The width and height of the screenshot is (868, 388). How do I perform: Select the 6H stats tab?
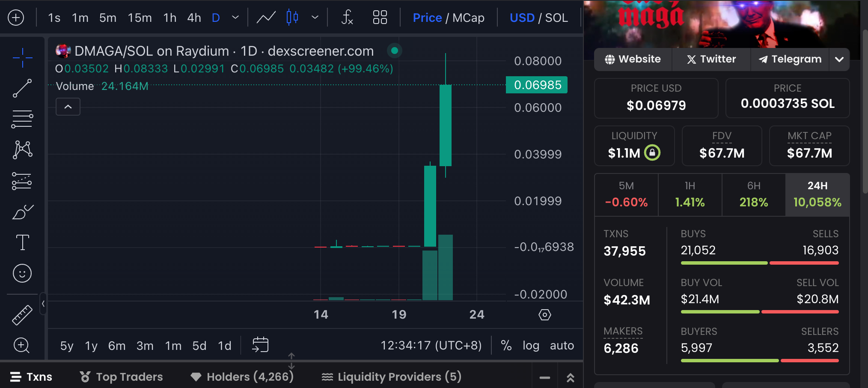(x=754, y=195)
